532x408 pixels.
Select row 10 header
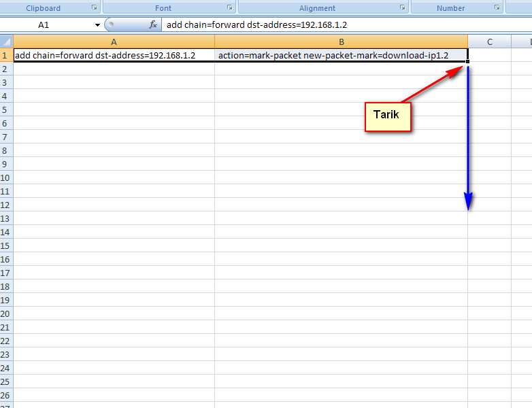[x=6, y=177]
